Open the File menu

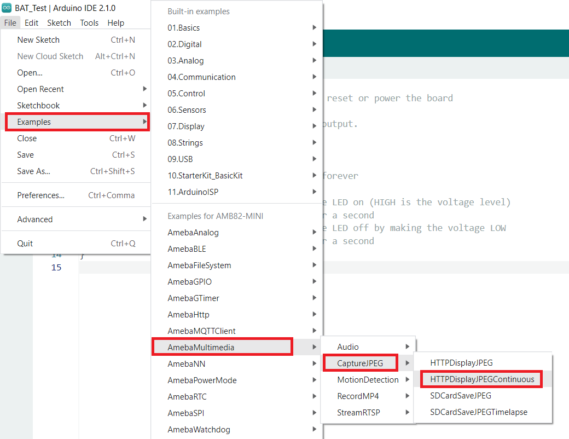click(10, 23)
